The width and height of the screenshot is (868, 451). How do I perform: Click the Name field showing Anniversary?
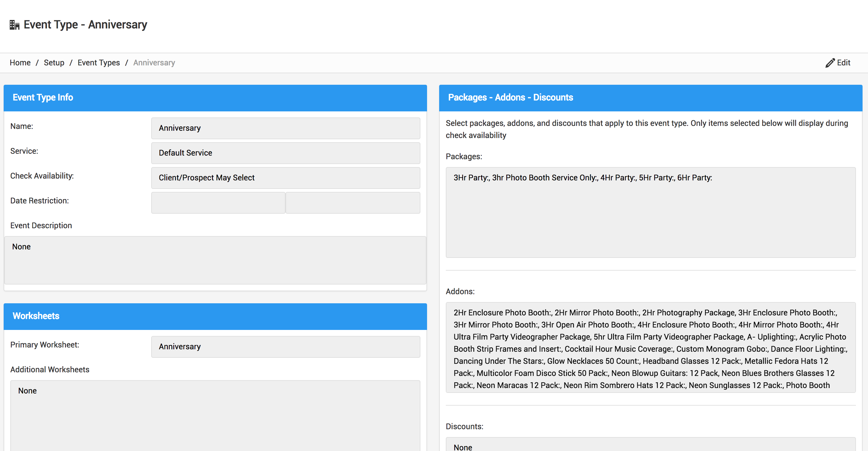[286, 128]
